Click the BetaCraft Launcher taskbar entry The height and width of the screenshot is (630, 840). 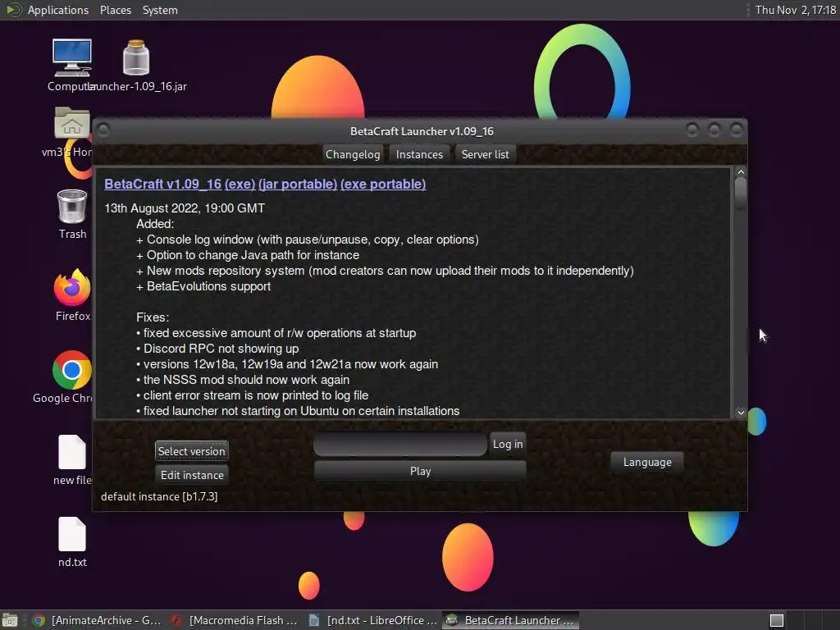pos(510,620)
